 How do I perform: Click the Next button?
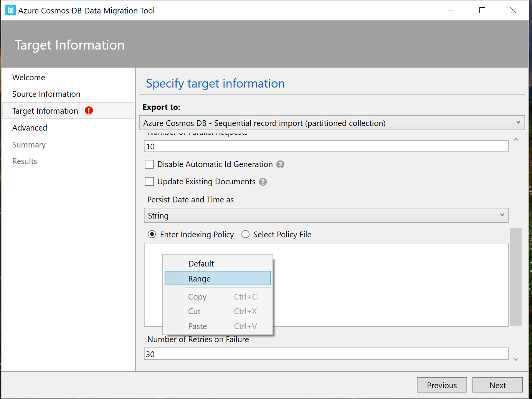(497, 385)
